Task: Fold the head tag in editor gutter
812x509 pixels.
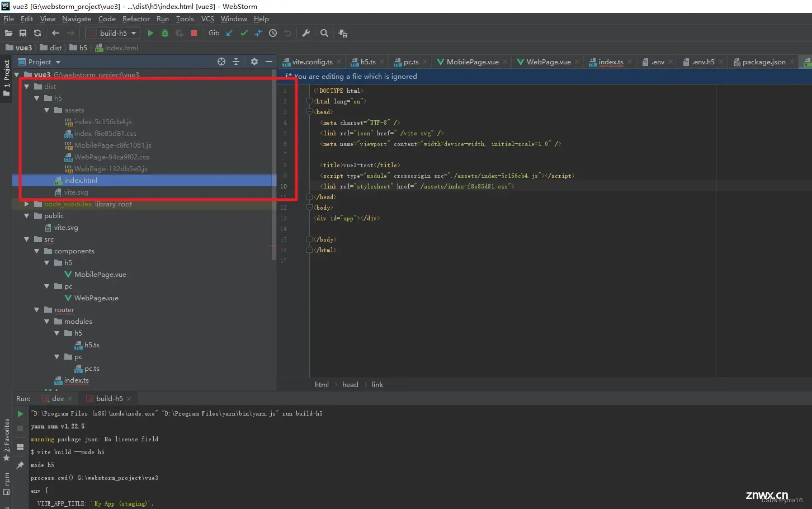Action: [309, 112]
